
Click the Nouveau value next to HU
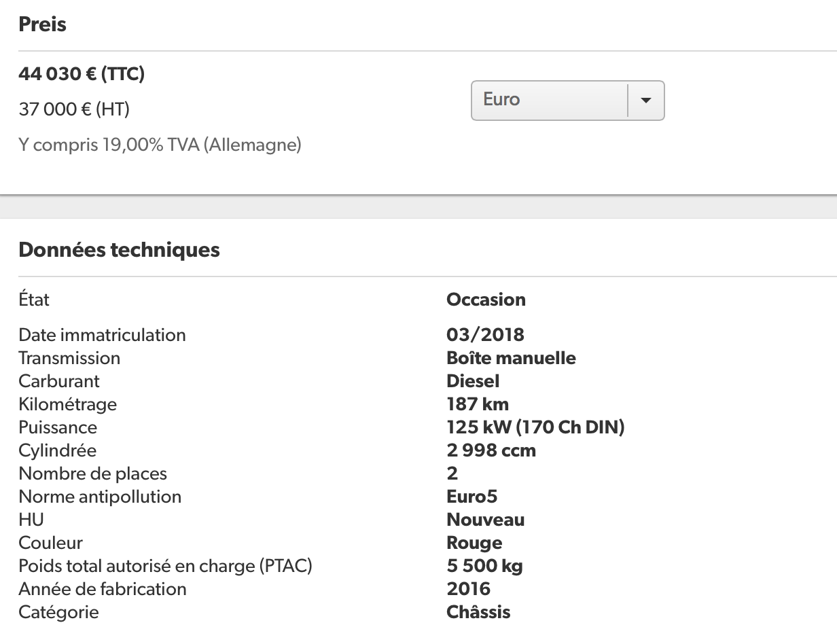[x=485, y=520]
